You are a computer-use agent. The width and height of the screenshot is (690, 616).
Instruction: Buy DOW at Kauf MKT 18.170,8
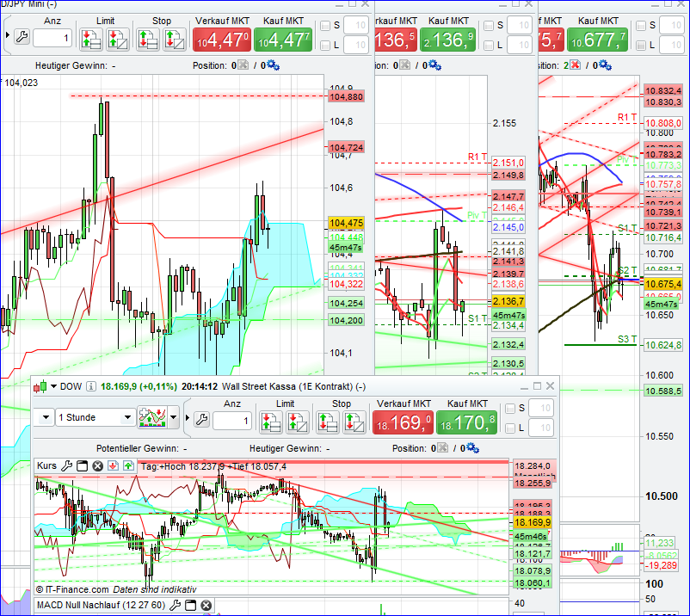467,422
